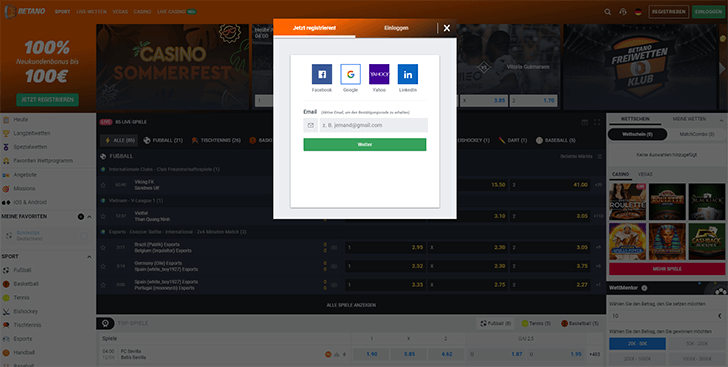This screenshot has width=728, height=367.
Task: Filter live games by FUßBALL (21)
Action: 163,140
